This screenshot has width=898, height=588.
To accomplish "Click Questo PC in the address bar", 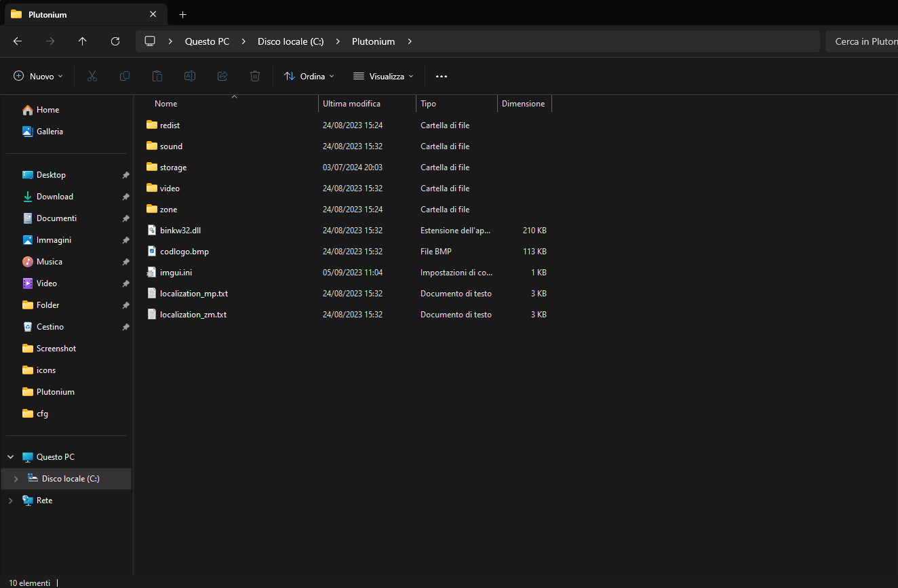I will pyautogui.click(x=207, y=41).
